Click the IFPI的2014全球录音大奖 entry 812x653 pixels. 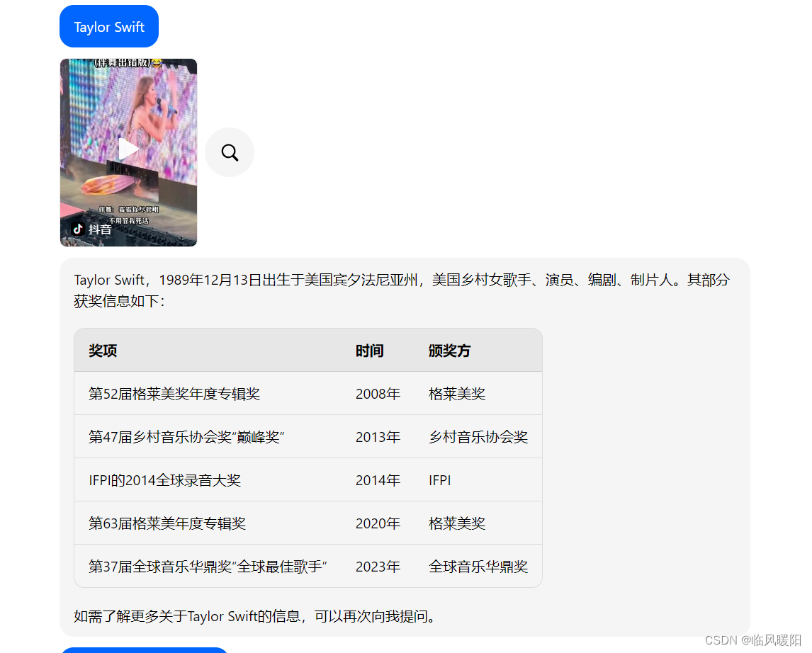point(165,480)
